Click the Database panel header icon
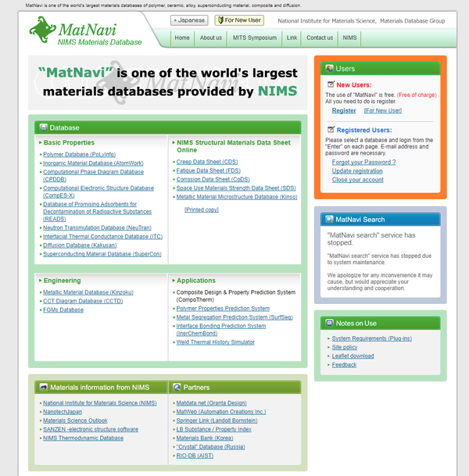This screenshot has width=469, height=476. (x=44, y=127)
